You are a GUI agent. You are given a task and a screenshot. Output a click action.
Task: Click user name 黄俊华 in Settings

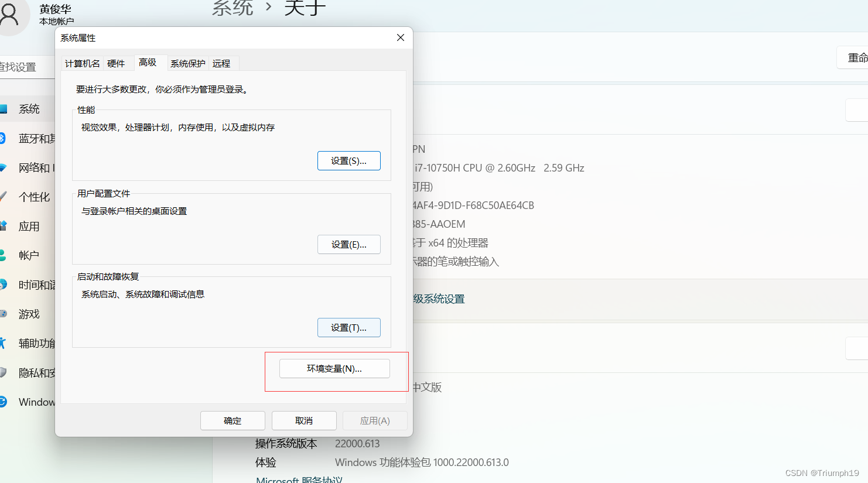pos(55,9)
